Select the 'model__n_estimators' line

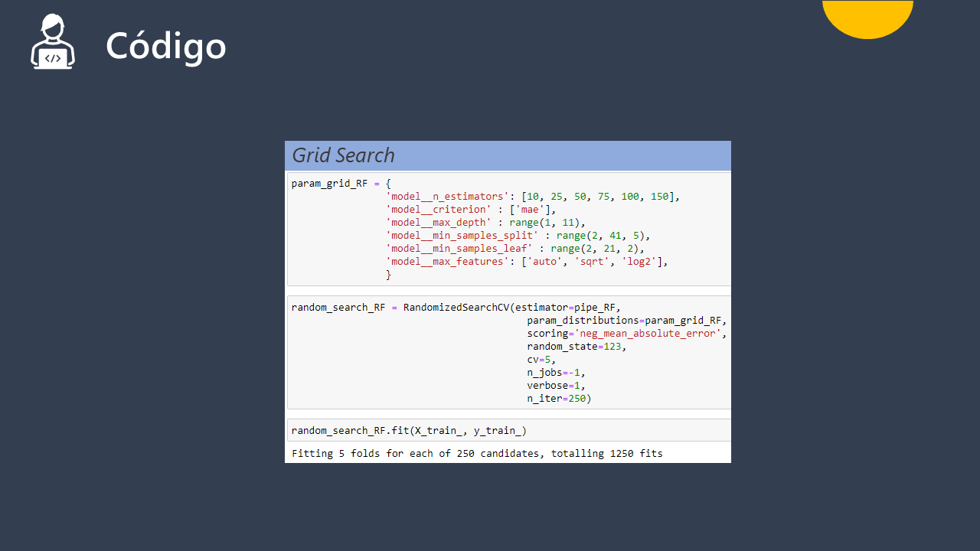point(533,197)
